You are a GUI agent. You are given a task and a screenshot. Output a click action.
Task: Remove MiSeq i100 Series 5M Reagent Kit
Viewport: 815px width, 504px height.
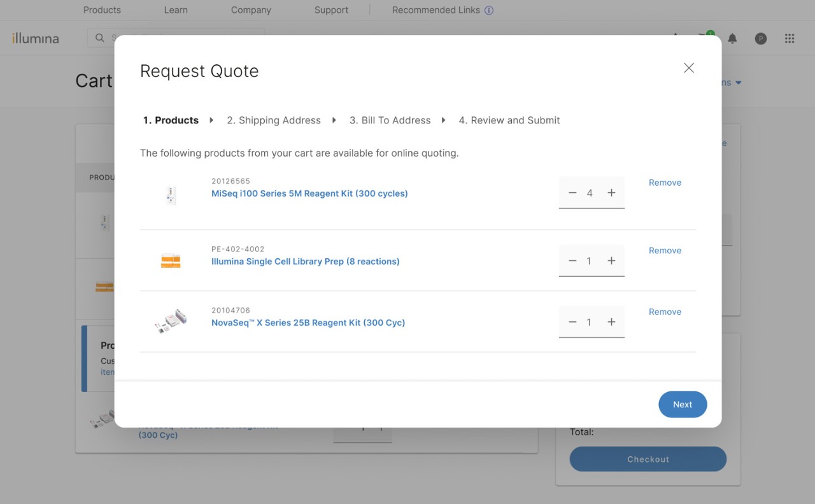click(665, 183)
